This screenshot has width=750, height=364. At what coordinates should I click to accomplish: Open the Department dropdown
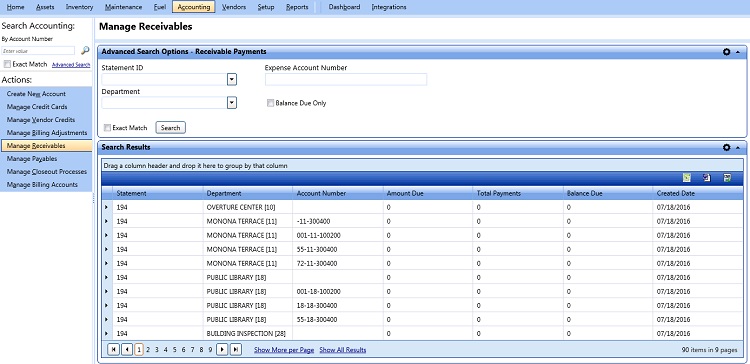(x=232, y=102)
